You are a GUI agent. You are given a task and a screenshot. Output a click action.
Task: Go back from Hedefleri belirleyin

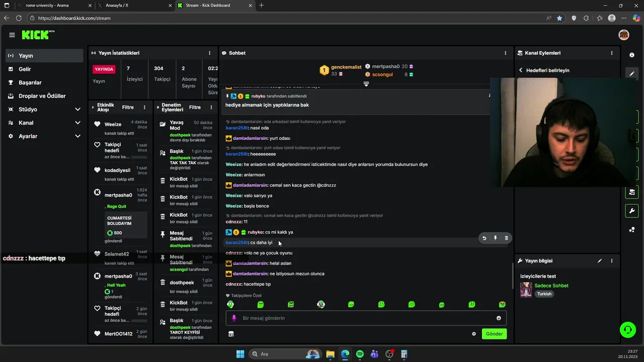[x=521, y=70]
